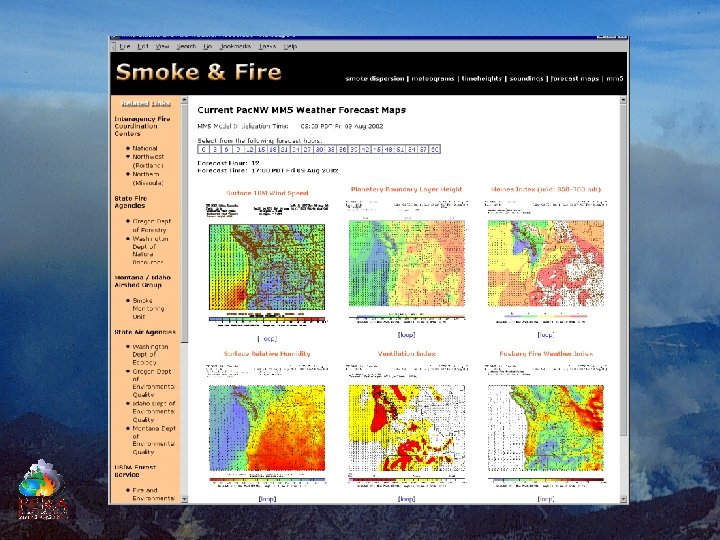Viewport: 720px width, 540px height.
Task: Click loop link under Fosberg Index map
Action: click(546, 499)
